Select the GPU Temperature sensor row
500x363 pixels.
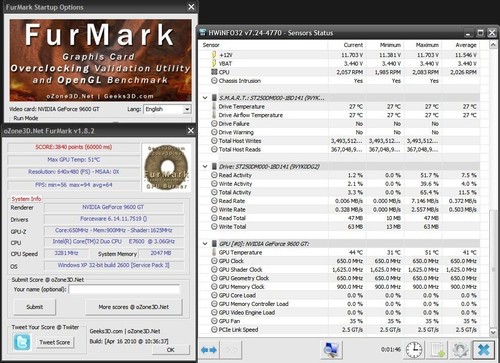pos(340,253)
